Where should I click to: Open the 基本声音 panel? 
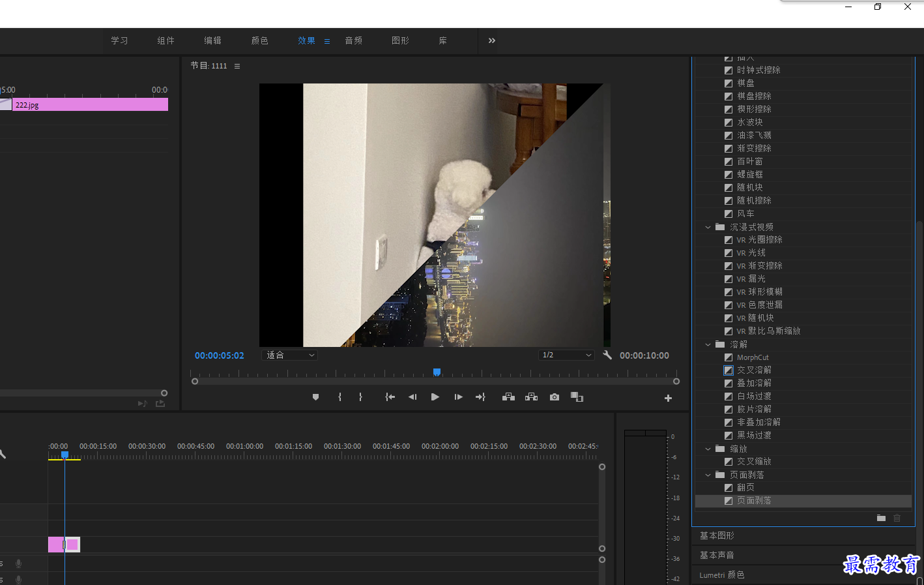pos(717,555)
